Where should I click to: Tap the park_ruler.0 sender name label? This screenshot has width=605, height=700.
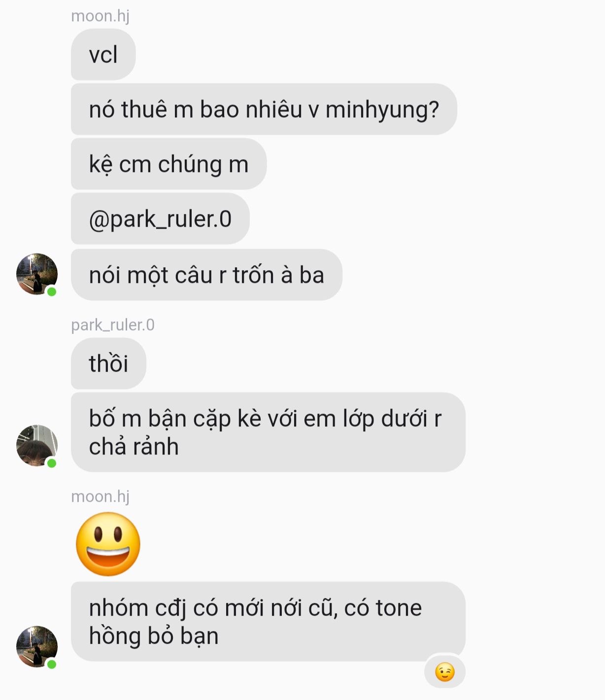pyautogui.click(x=113, y=325)
